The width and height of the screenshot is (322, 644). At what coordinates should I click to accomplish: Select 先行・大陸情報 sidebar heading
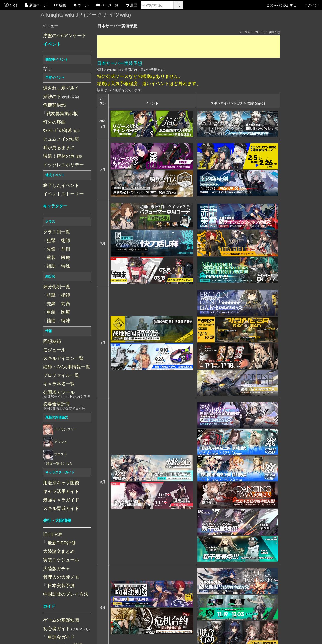pos(57,520)
